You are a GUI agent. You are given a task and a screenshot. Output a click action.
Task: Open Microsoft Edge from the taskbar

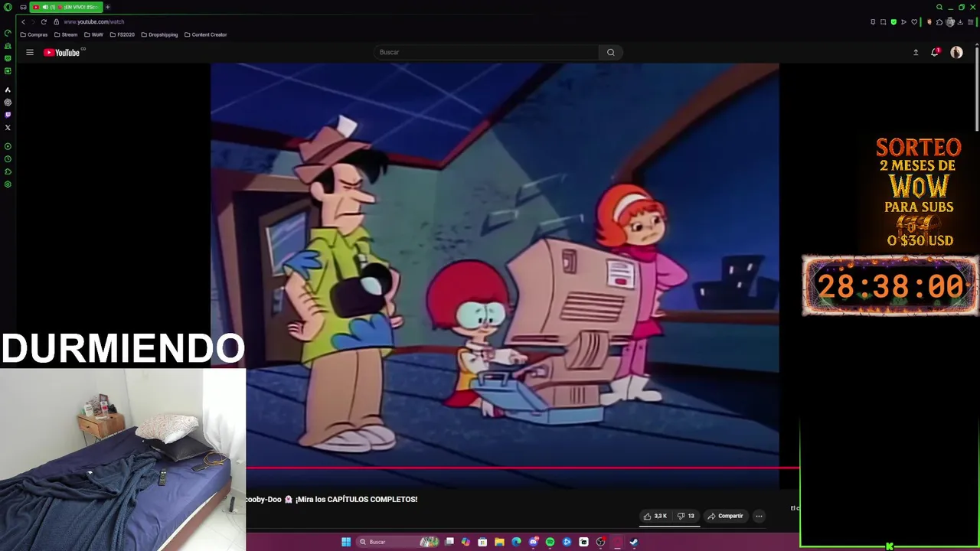(x=516, y=542)
